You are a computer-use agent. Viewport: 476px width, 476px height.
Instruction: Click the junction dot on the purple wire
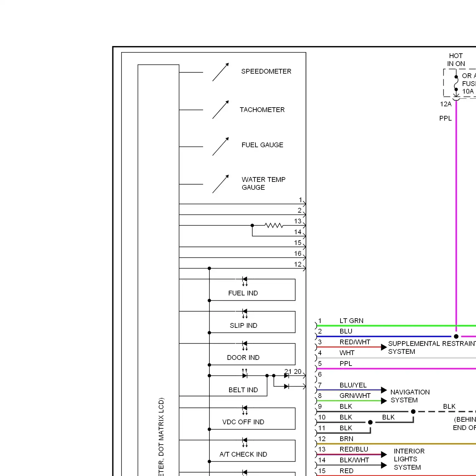tap(456, 336)
